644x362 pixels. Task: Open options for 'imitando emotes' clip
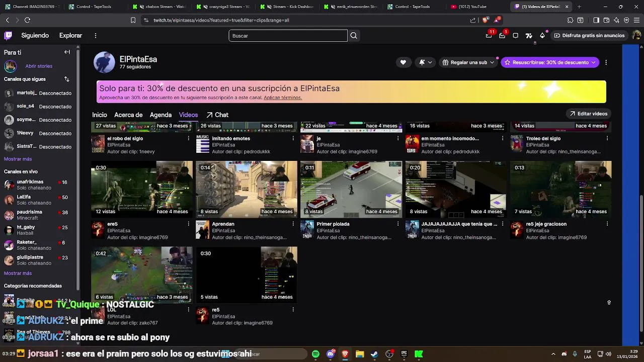pyautogui.click(x=293, y=138)
